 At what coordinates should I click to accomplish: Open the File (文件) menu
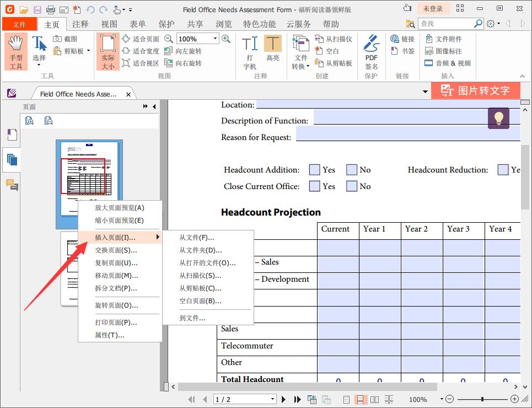pos(19,24)
